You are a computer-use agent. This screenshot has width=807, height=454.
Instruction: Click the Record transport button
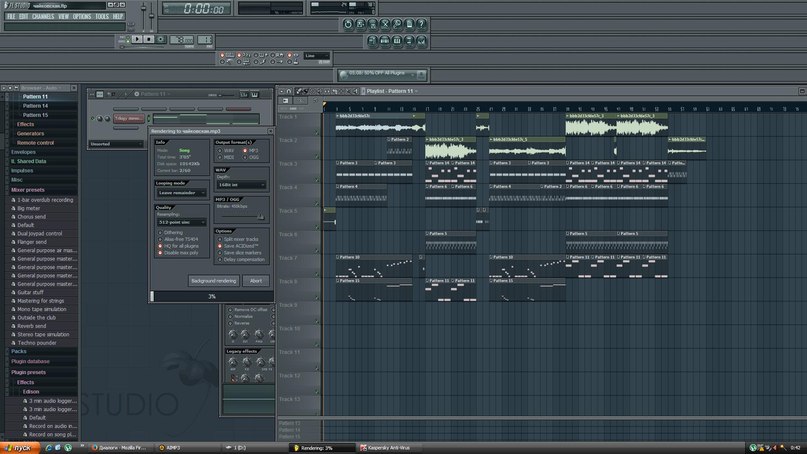tap(161, 39)
